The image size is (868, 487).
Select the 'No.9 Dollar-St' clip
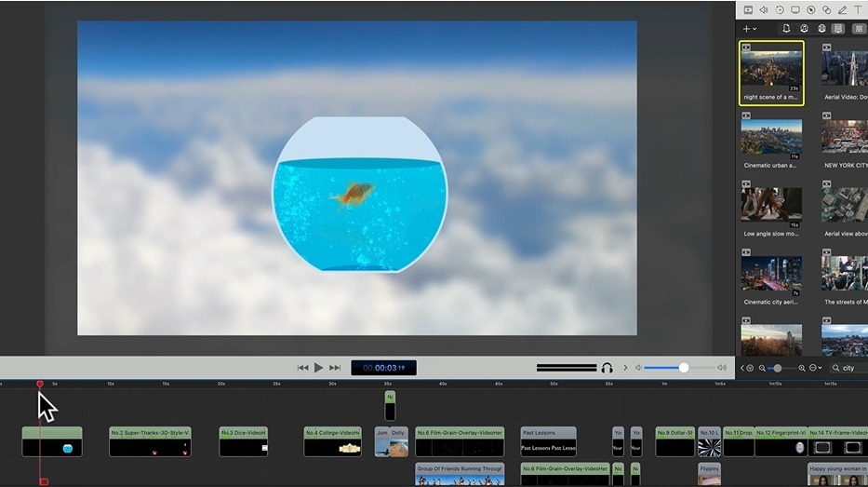pyautogui.click(x=674, y=441)
